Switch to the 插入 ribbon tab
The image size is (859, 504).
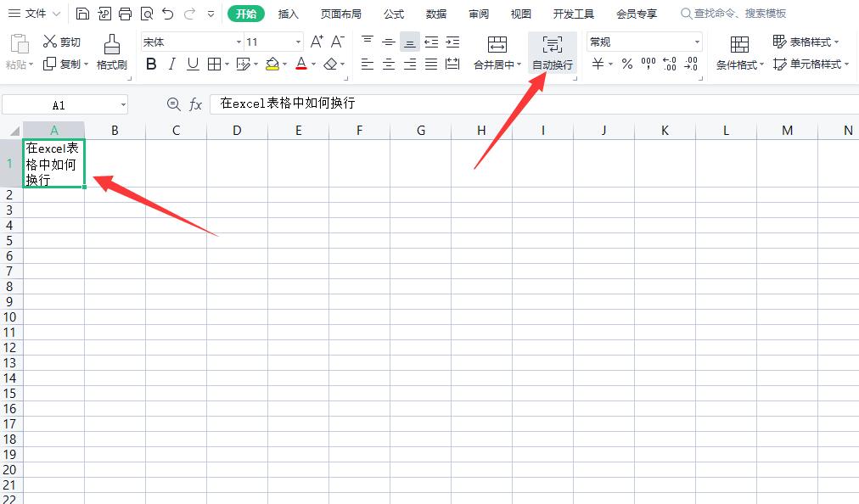click(288, 13)
